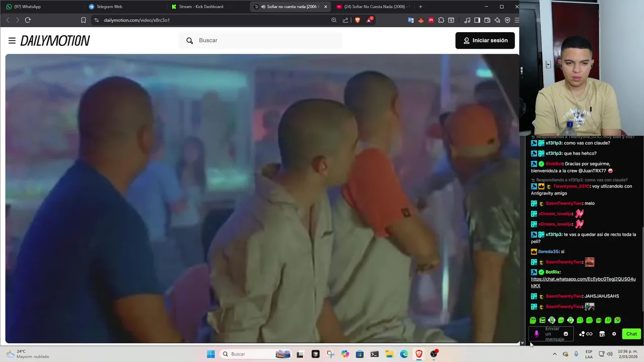Send message with green Chat button
The image size is (644, 362).
tap(631, 334)
